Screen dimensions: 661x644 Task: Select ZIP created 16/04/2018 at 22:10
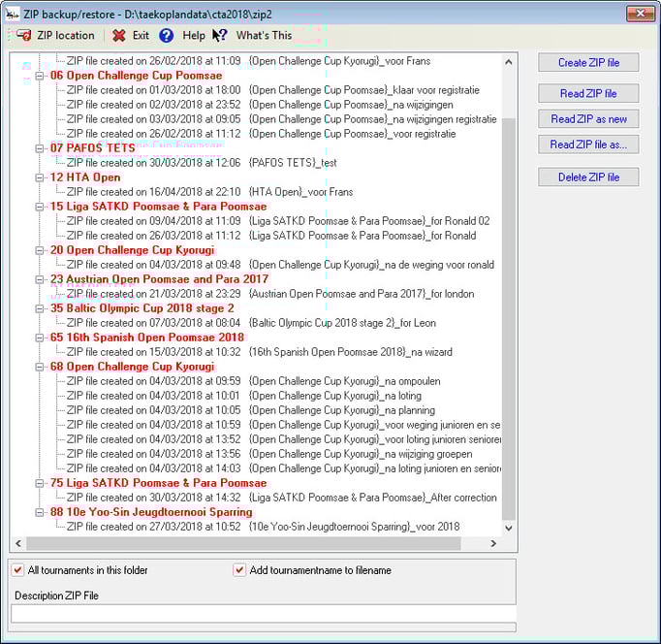pyautogui.click(x=209, y=192)
